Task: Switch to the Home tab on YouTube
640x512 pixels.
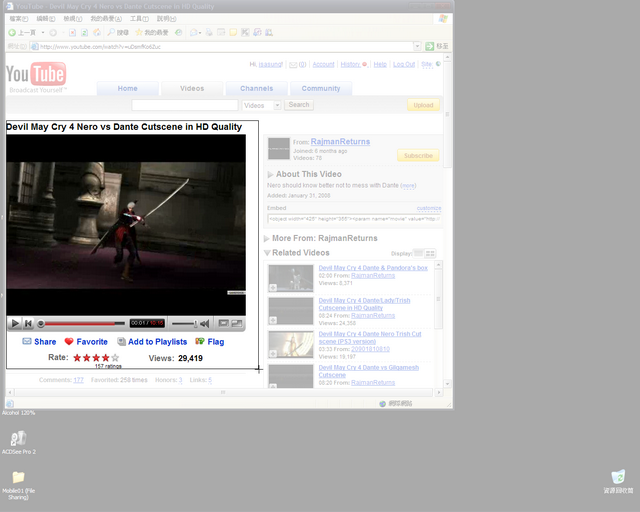Action: 127,89
